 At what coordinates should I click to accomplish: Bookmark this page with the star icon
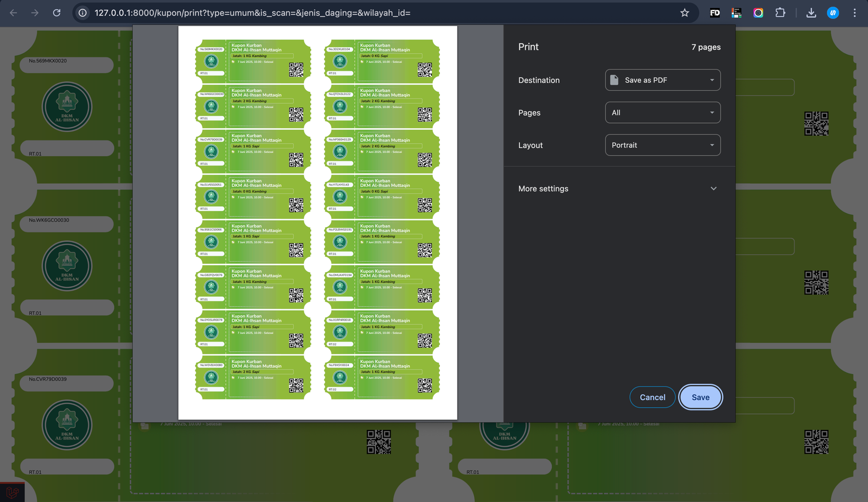[x=685, y=12]
